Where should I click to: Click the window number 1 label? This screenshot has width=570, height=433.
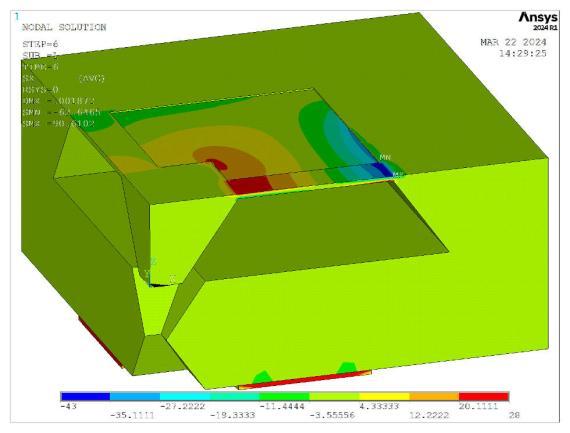coord(16,16)
